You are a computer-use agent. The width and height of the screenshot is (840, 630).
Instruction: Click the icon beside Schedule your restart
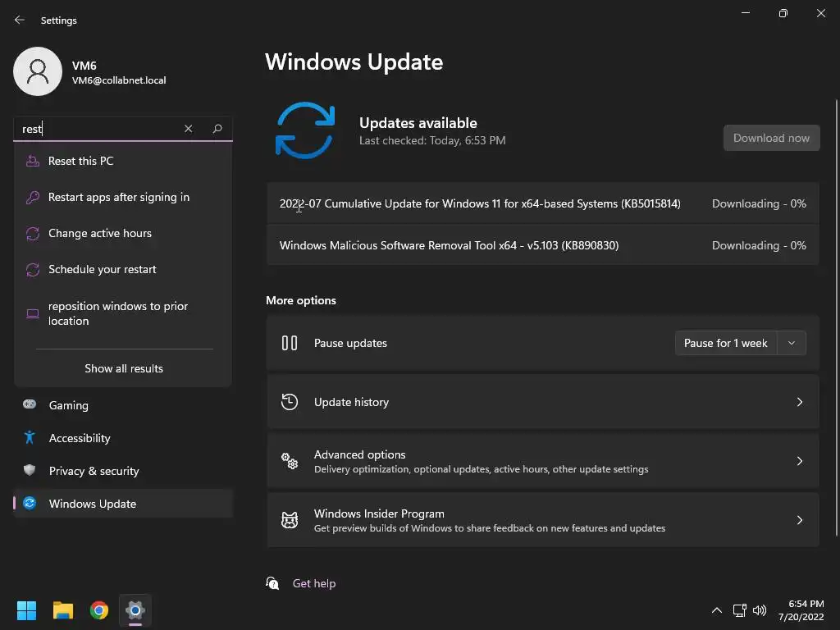pos(33,269)
